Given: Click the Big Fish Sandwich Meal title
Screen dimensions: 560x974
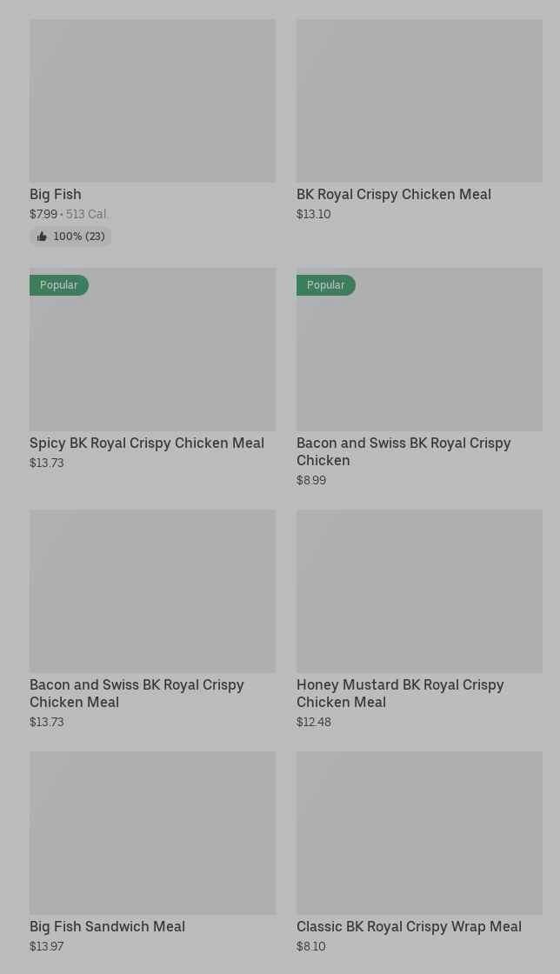Looking at the screenshot, I should click(x=107, y=926).
